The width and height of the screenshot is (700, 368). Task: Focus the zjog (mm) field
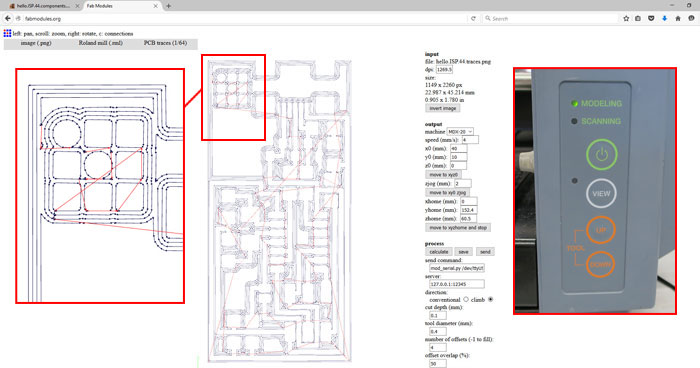click(462, 184)
